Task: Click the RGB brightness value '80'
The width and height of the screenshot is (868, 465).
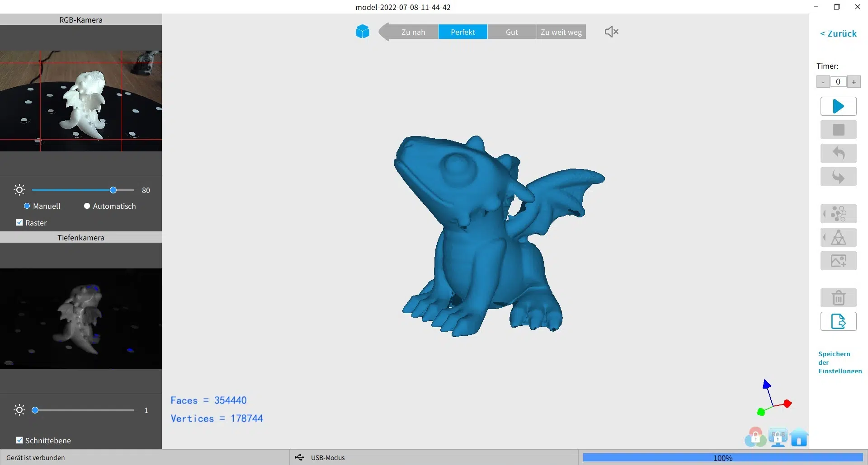Action: click(146, 190)
